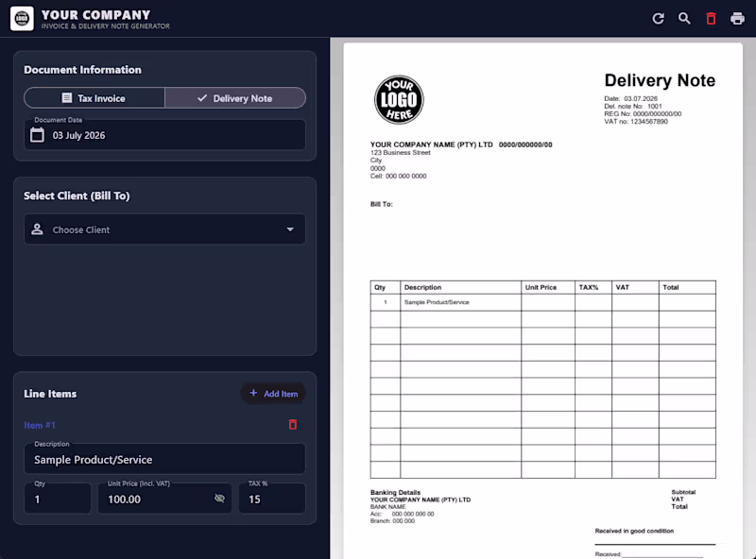Expand the Choose Client dropdown arrow

[x=290, y=229]
